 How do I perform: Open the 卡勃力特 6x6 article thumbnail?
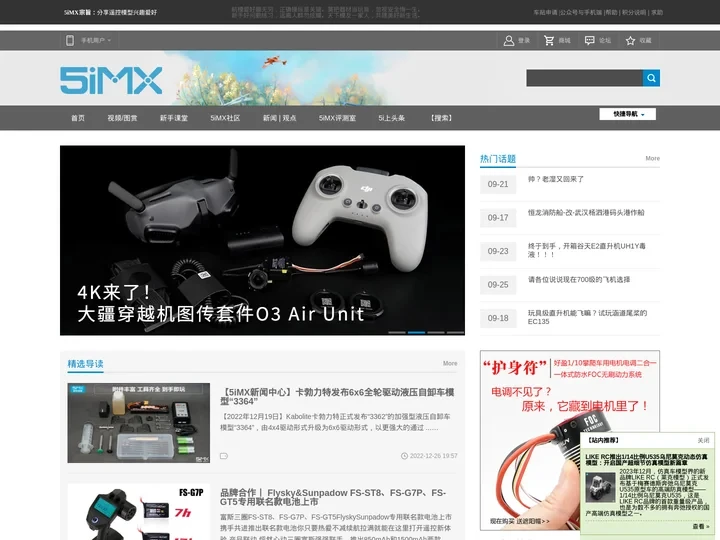tap(139, 423)
